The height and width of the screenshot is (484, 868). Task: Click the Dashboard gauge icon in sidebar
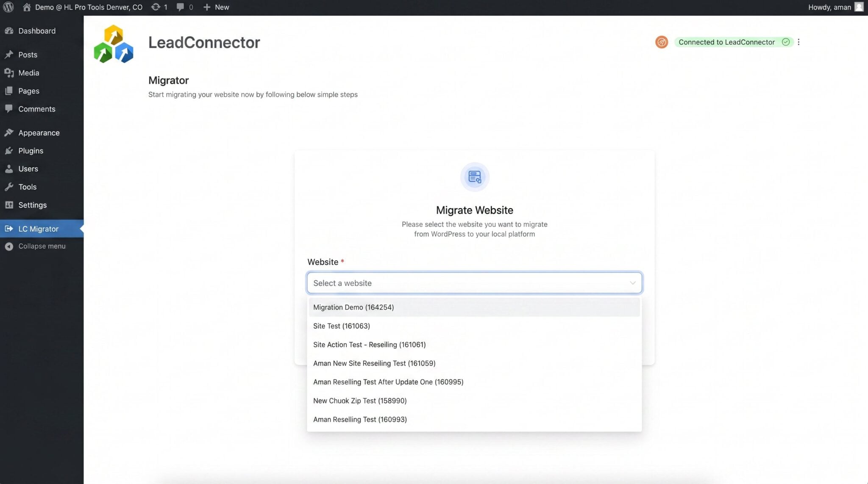pos(9,31)
